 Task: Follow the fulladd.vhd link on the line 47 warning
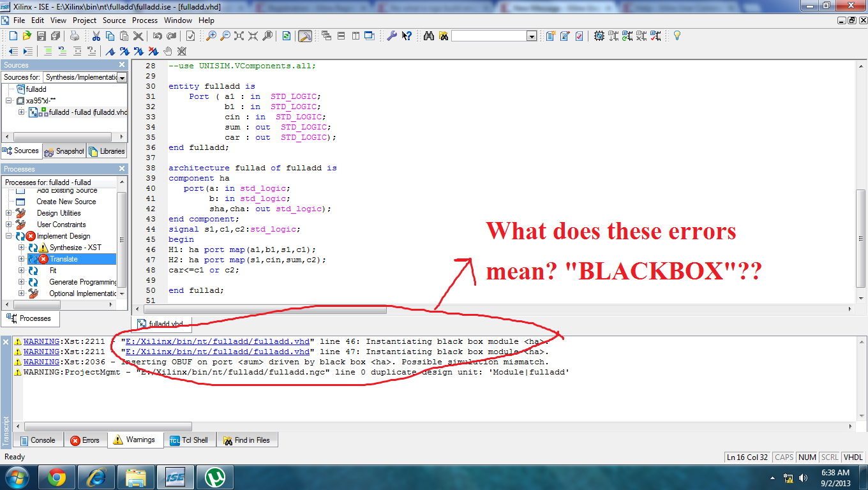(x=218, y=352)
